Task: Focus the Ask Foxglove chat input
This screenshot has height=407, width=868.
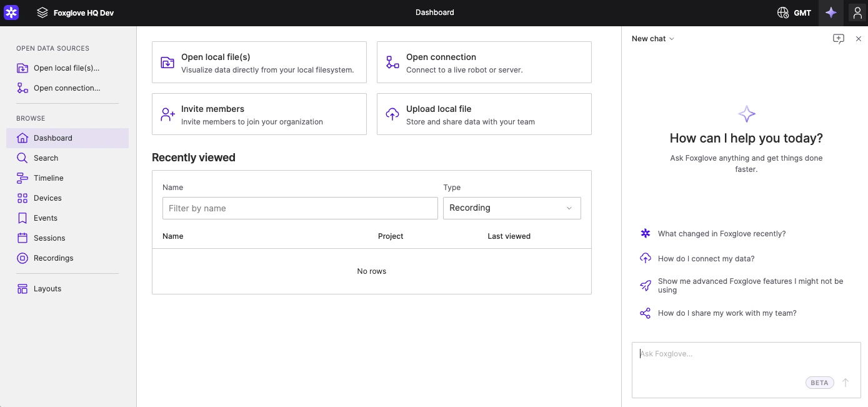Action: tap(746, 370)
